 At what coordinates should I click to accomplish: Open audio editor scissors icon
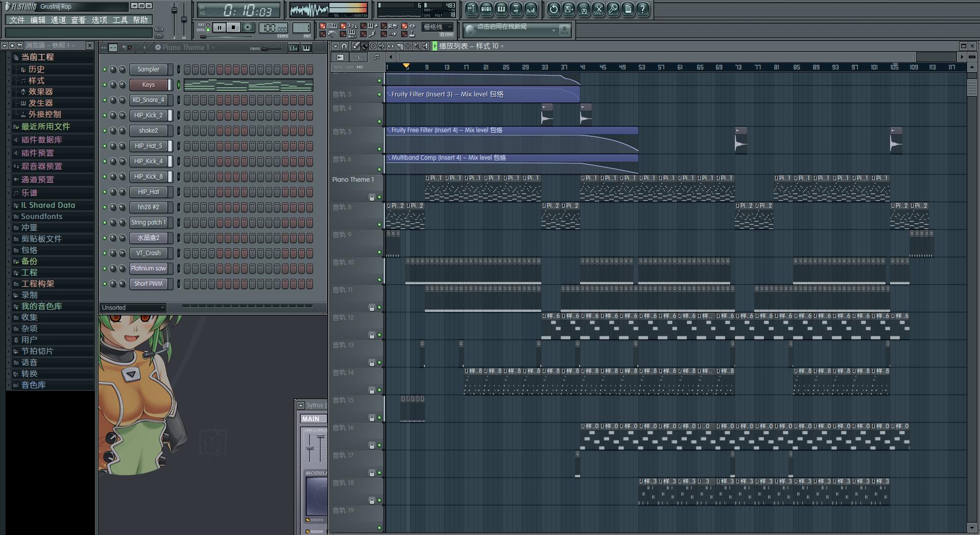coord(598,9)
